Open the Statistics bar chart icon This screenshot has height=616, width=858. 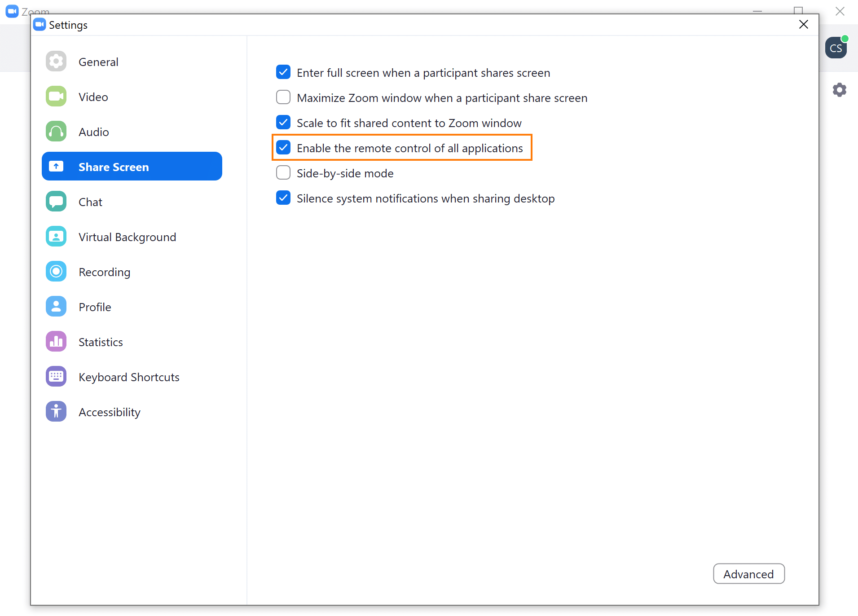(x=56, y=342)
